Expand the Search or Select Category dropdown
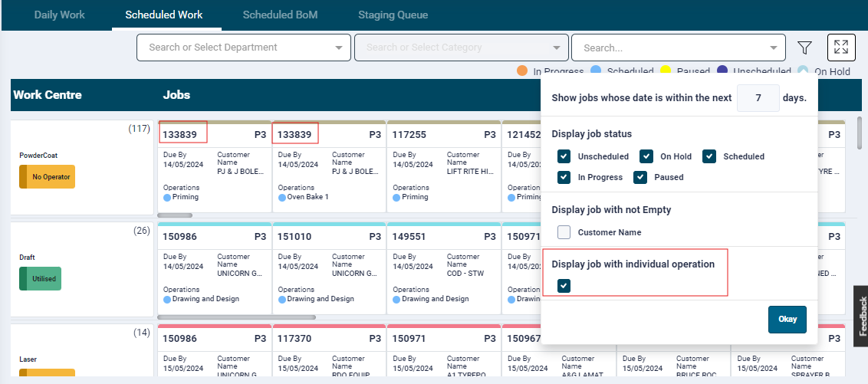The image size is (868, 384). point(461,48)
